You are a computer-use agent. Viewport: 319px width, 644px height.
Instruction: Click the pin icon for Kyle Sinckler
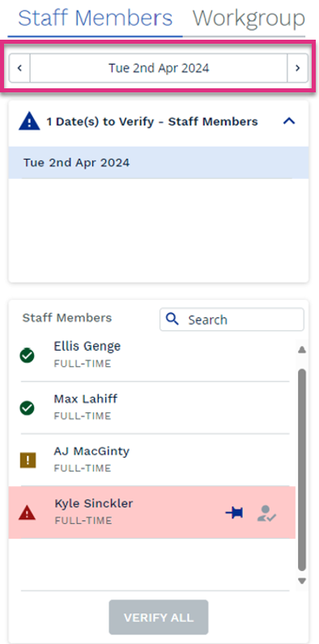(234, 513)
